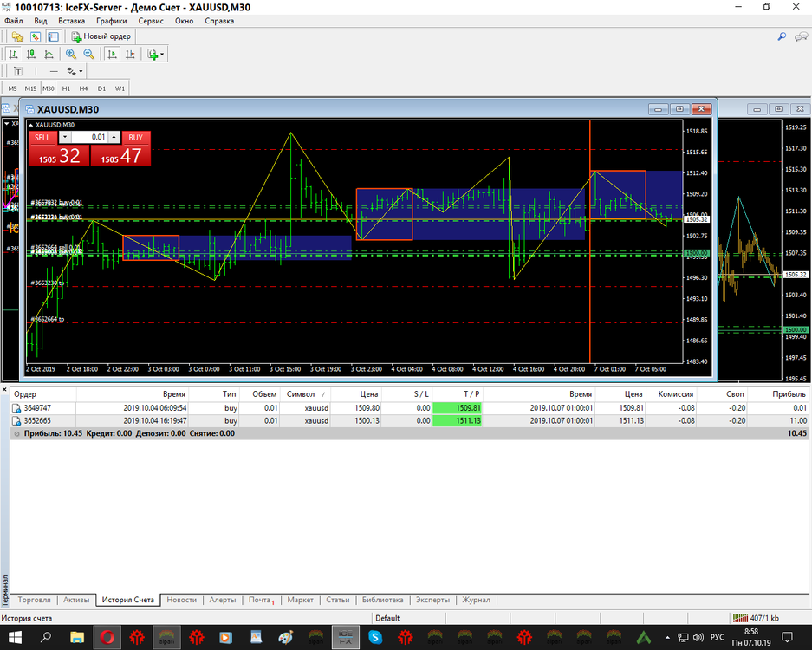This screenshot has width=812, height=650.
Task: Open the Сервис menu
Action: 151,21
